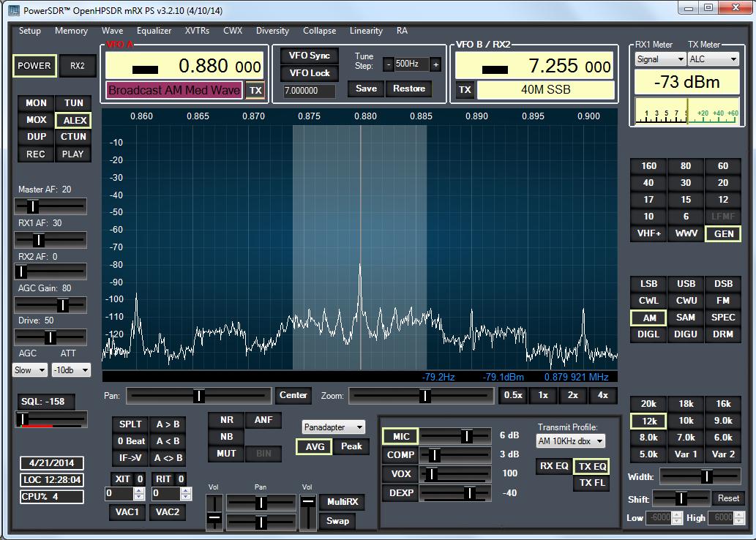
Task: Click the VFO A frequency display
Action: click(x=184, y=66)
